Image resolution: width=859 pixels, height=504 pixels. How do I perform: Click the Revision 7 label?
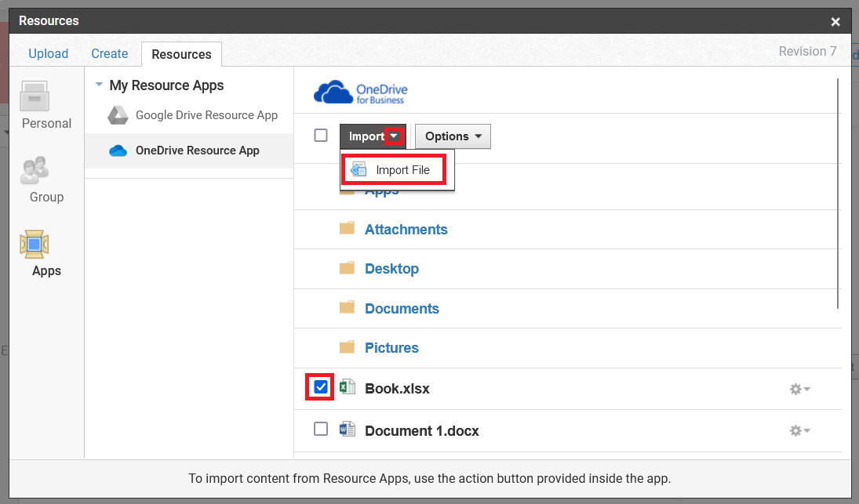[807, 52]
